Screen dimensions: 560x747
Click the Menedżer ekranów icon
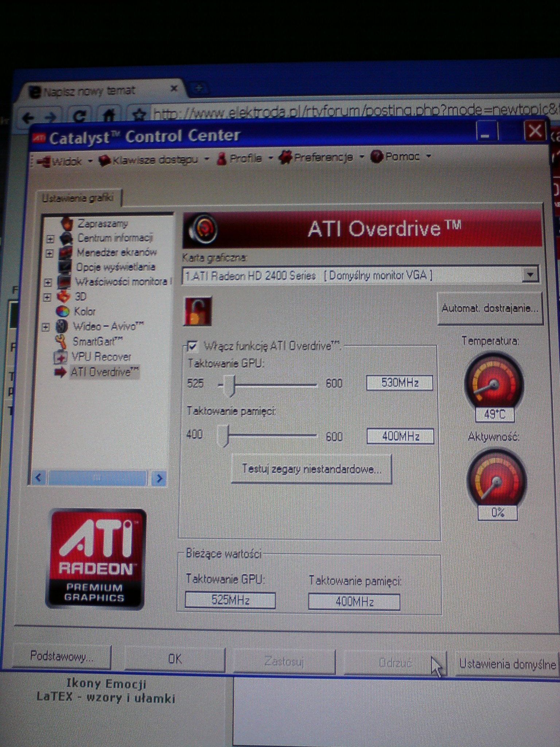[66, 253]
